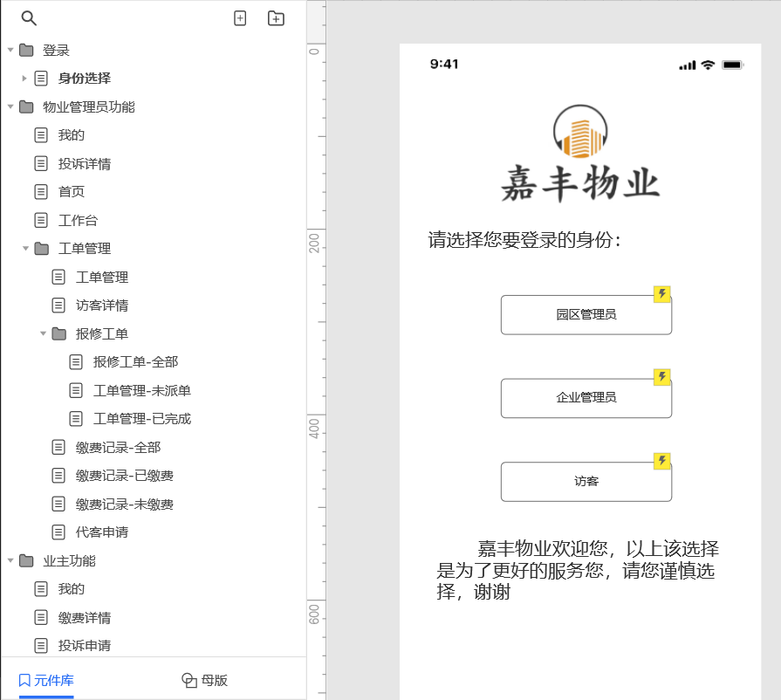Screen dimensions: 781x700
Task: Click the page icon beside 投诉申请
Action: tap(41, 645)
